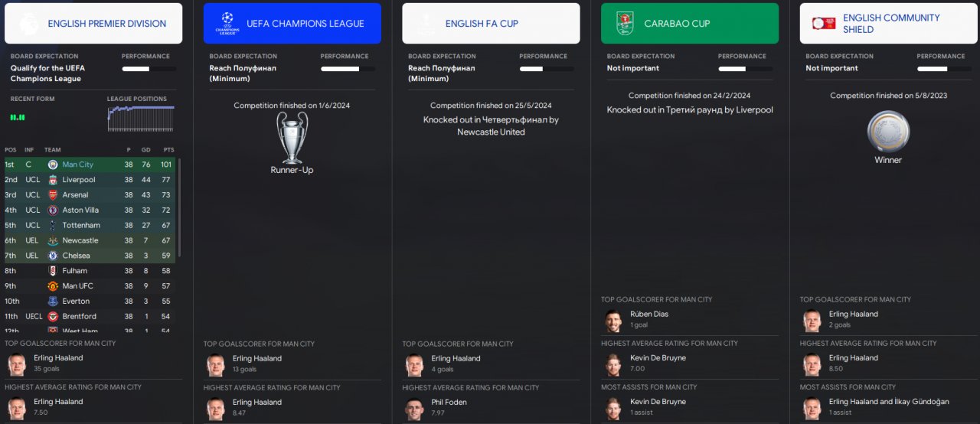Click the league table scrollbar
The image size is (980, 424).
[179, 207]
